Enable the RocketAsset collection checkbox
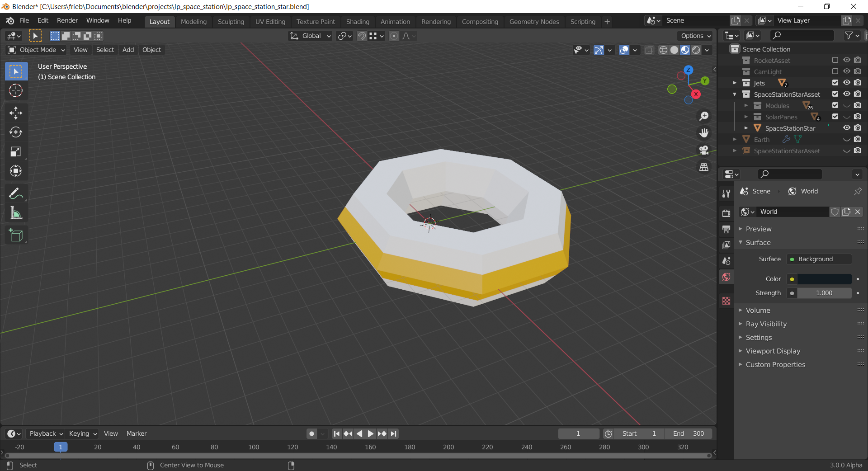 click(835, 60)
